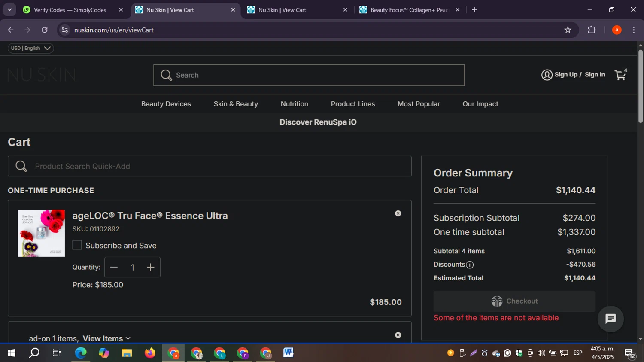This screenshot has height=362, width=644.
Task: Click the user account profile icon
Action: point(547,75)
